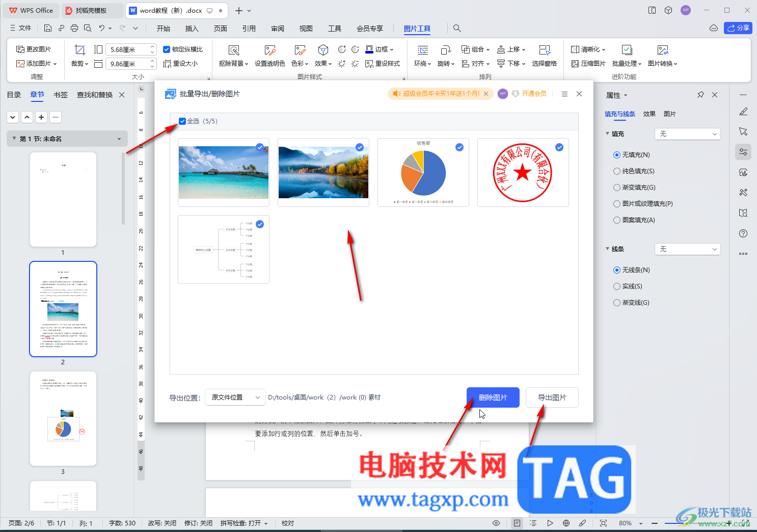Open 图片转换 picture convert tool
Viewport: 757px width, 532px height.
pos(663,56)
